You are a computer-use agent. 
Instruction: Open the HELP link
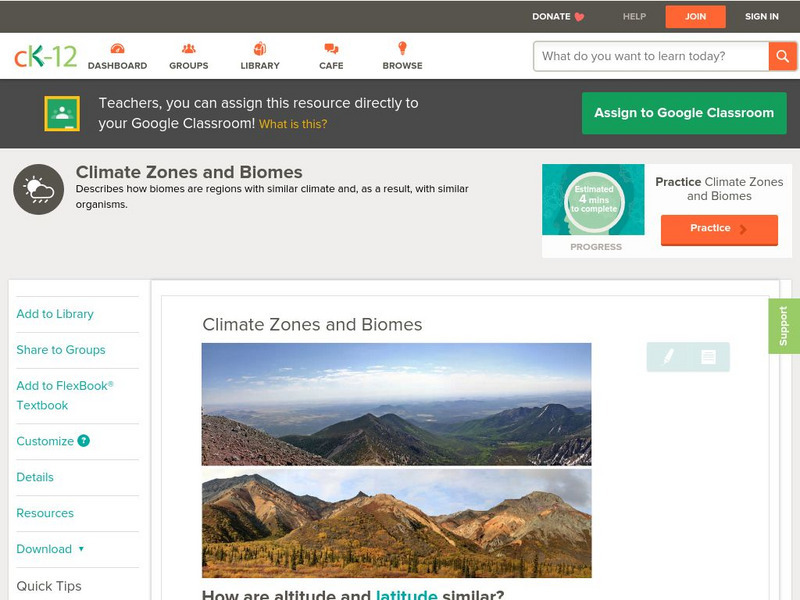click(634, 17)
